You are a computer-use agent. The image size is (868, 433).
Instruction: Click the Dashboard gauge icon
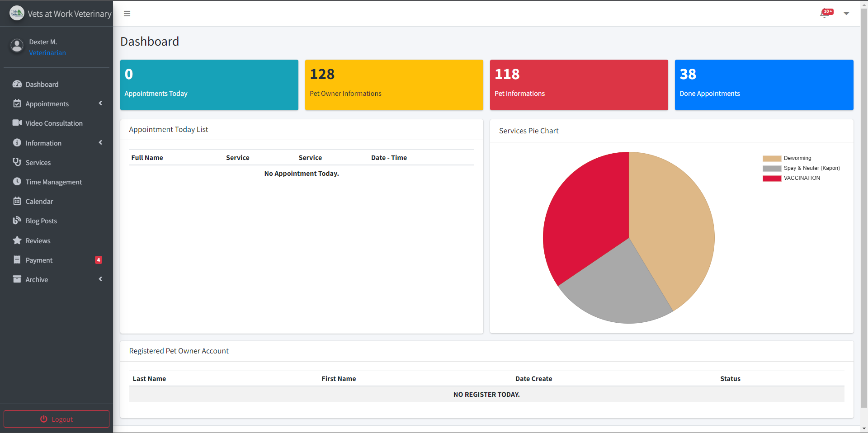[17, 84]
